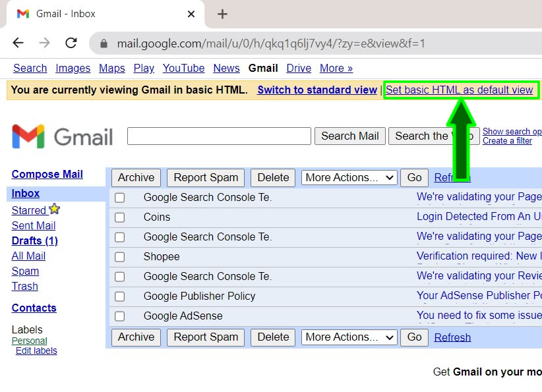Open Drafts (1) folder

coord(34,240)
